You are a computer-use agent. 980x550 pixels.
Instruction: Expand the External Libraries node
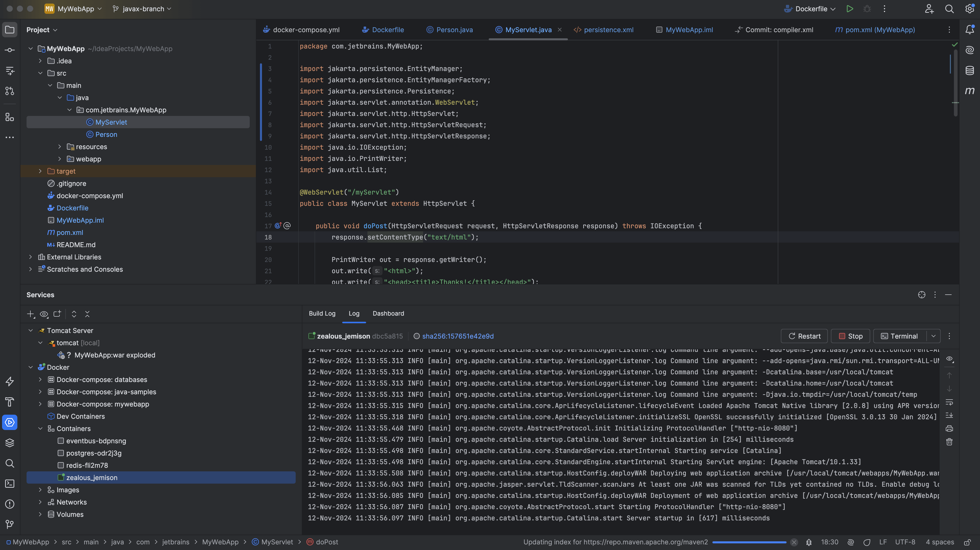[x=30, y=257]
